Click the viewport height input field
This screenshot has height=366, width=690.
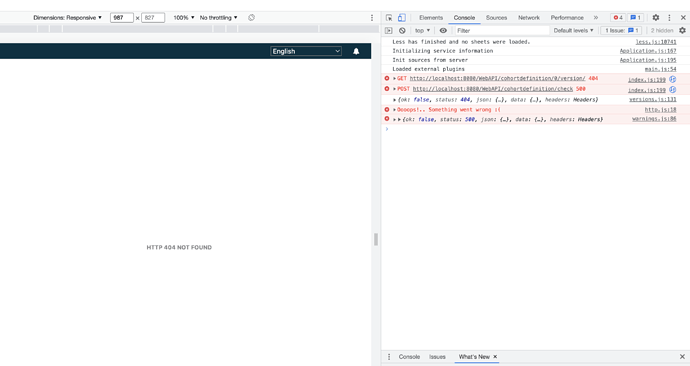click(153, 18)
